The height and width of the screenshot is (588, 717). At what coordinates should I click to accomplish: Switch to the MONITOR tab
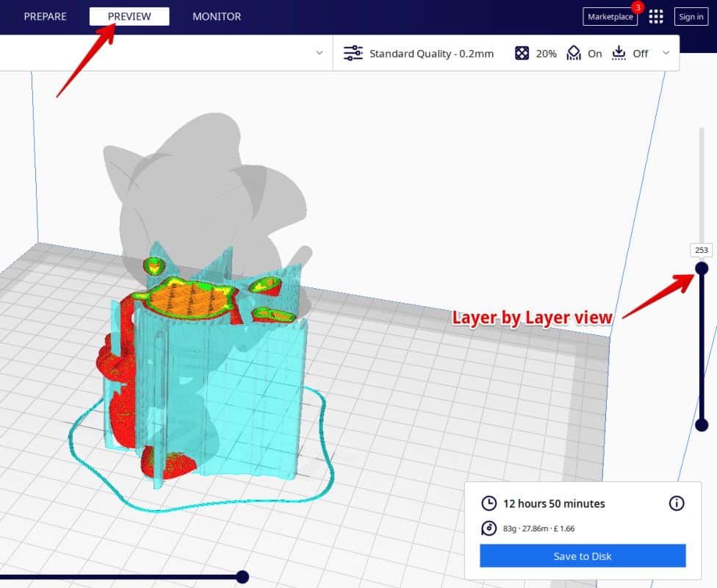[217, 16]
